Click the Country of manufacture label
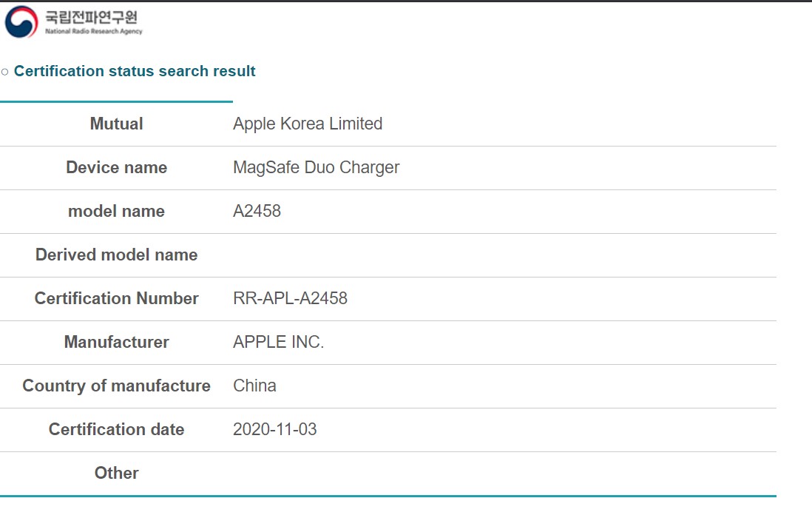Screen dimensions: 812x518 point(116,386)
